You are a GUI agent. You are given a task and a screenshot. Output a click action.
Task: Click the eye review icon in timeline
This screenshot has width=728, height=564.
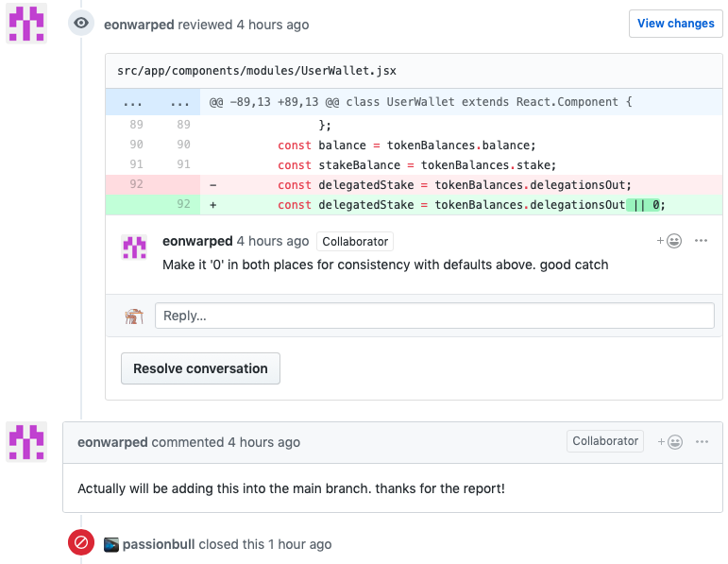[x=82, y=24]
